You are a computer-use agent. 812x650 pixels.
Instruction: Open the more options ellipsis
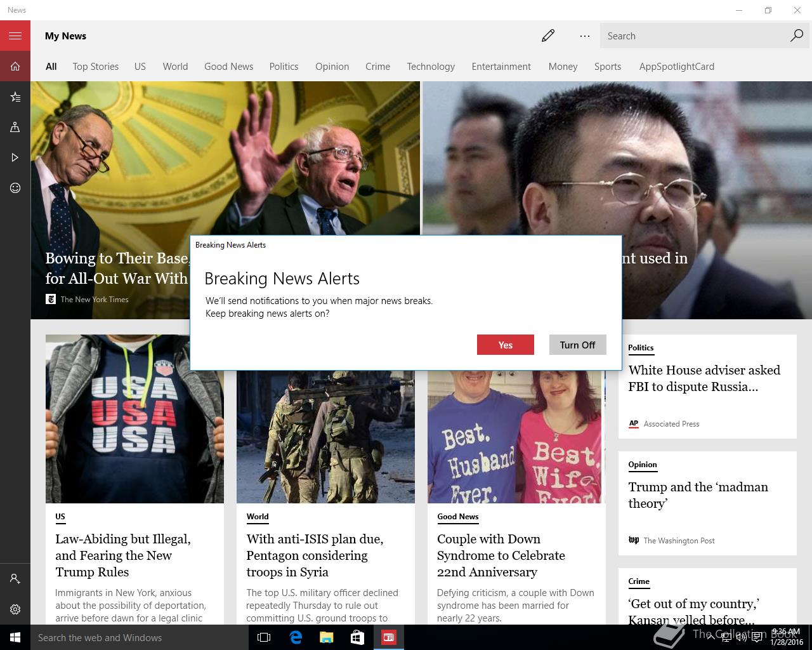tap(585, 36)
